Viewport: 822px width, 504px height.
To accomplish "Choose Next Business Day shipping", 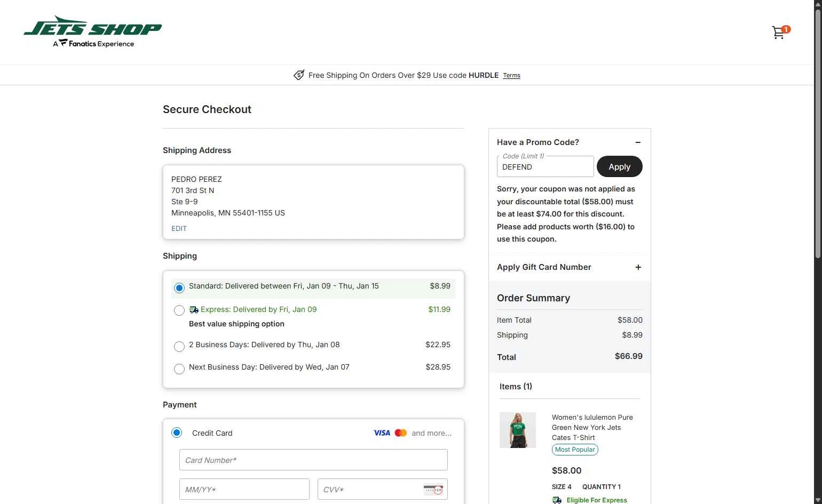I will click(179, 369).
